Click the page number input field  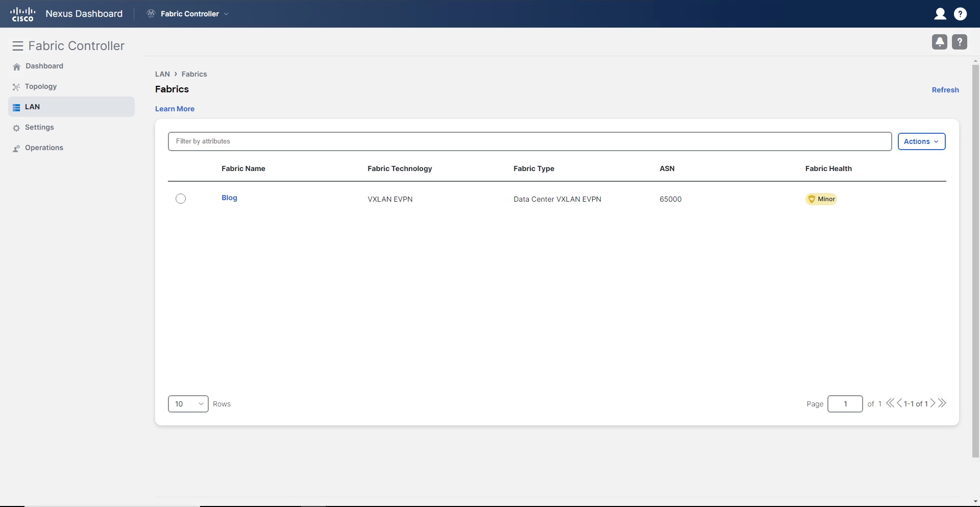[x=845, y=404]
